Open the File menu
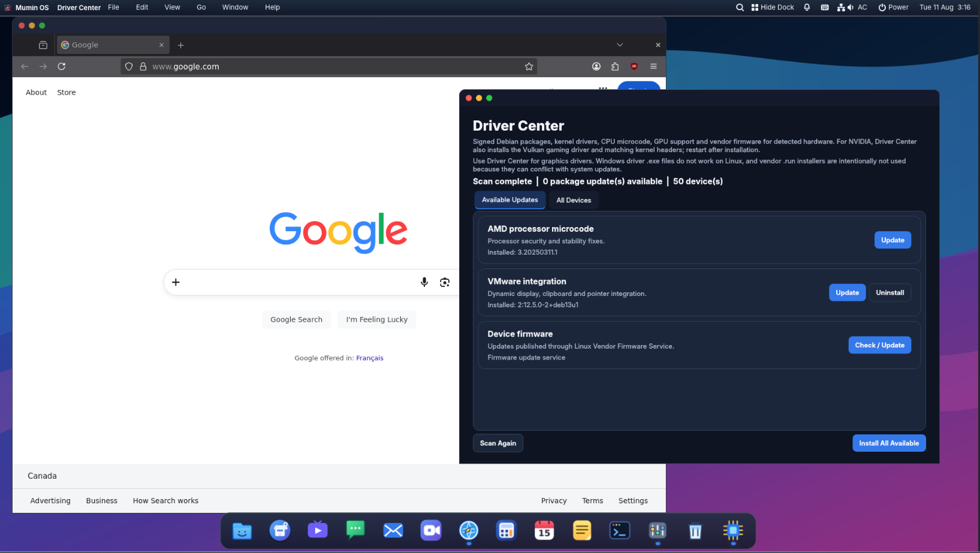 [x=113, y=7]
